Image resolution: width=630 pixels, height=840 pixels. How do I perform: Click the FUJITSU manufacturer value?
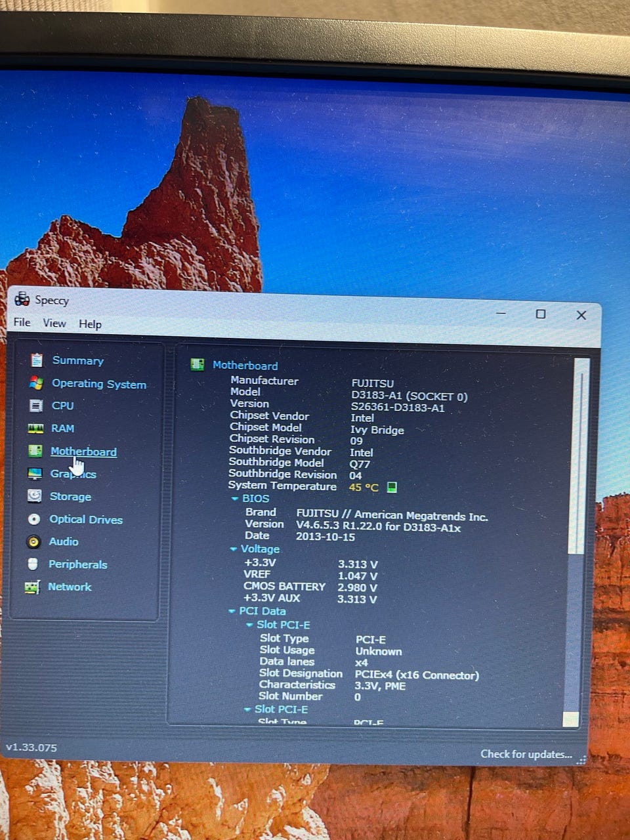373,383
